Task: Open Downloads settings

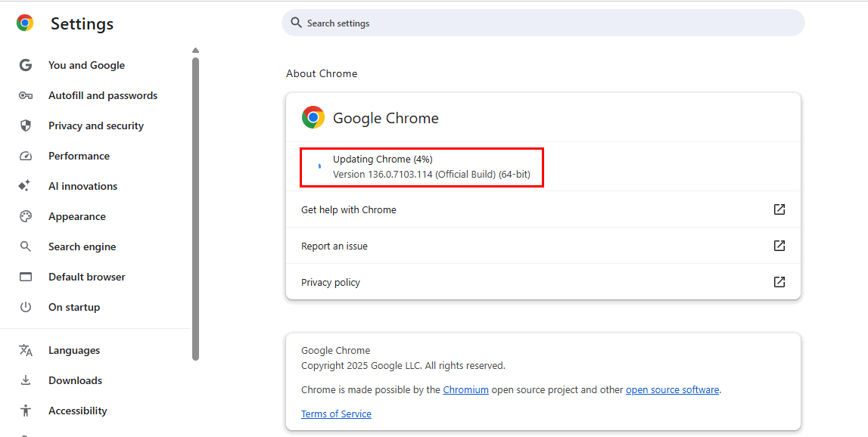Action: (75, 380)
